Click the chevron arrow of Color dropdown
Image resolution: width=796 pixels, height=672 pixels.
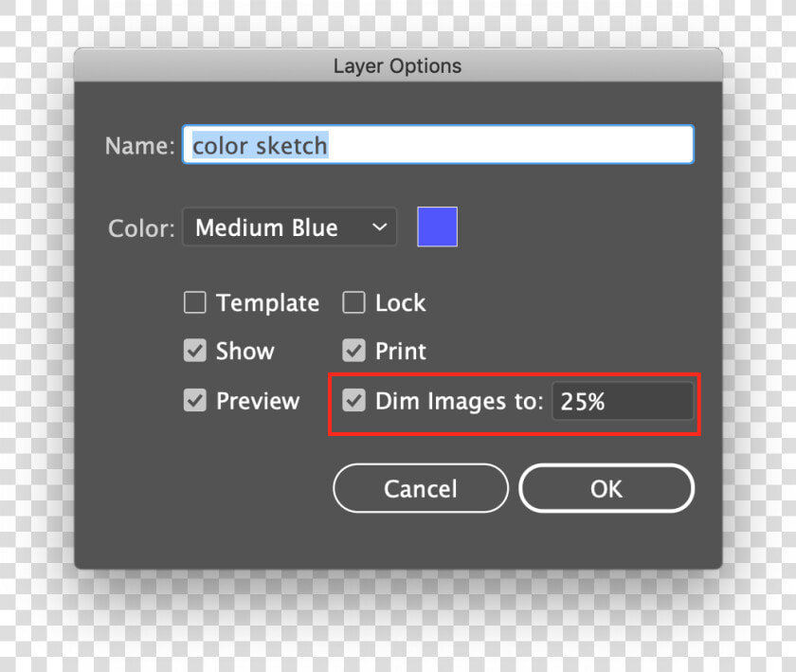point(380,227)
